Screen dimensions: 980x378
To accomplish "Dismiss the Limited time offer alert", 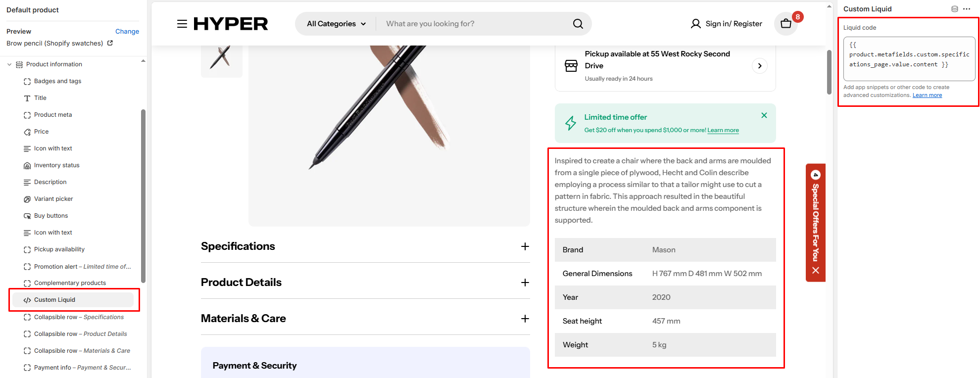I will coord(764,115).
